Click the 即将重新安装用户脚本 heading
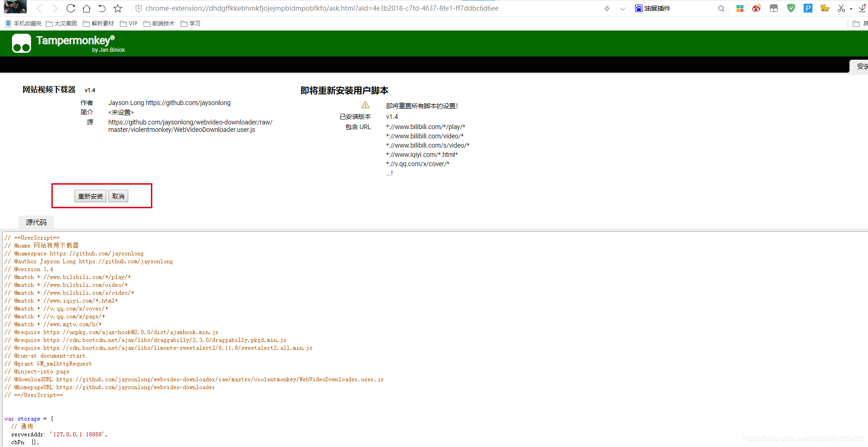Screen dimensions: 868x447 point(344,91)
